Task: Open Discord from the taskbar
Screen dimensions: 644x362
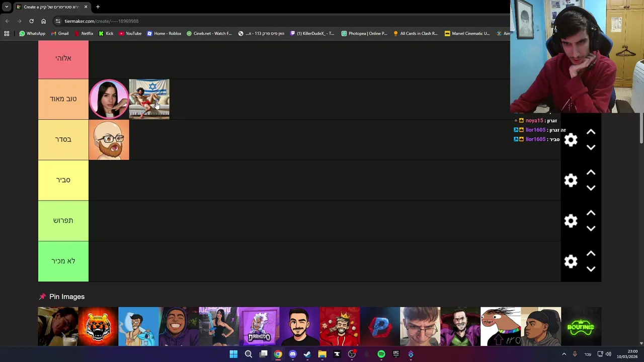Action: pyautogui.click(x=293, y=354)
